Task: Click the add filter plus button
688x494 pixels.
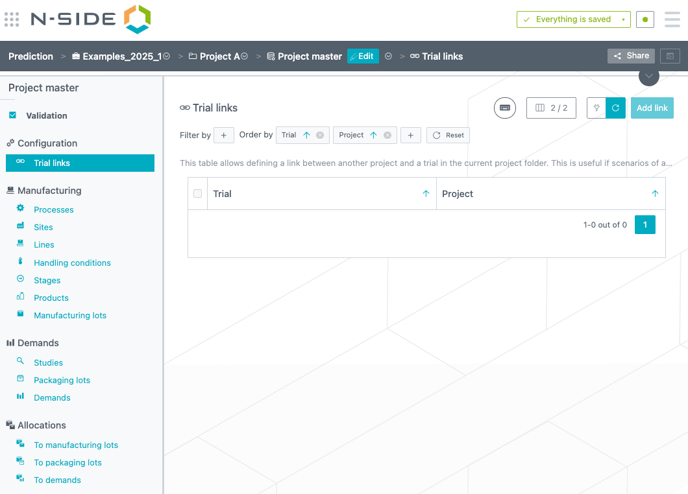Action: pos(223,135)
